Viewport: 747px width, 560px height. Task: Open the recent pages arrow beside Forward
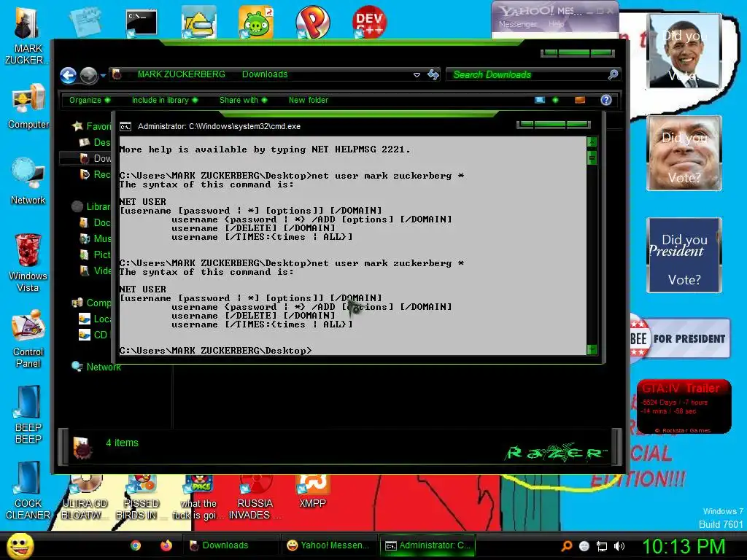coord(103,75)
